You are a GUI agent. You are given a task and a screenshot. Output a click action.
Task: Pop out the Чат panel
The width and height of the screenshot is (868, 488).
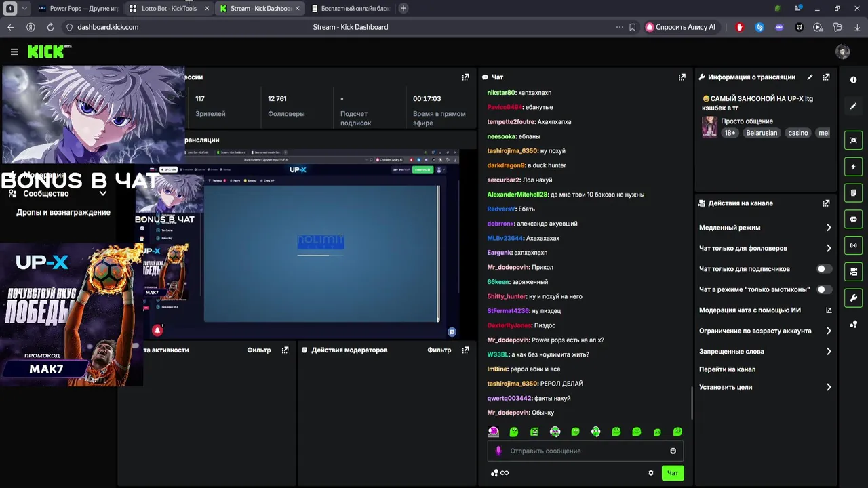click(682, 77)
